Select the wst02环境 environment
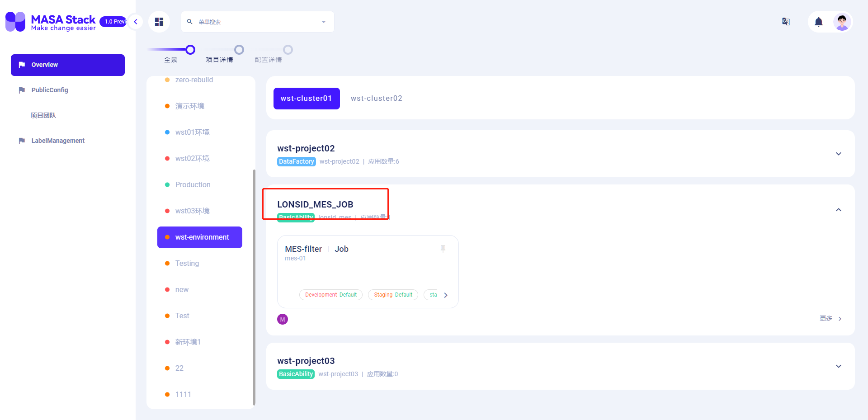Viewport: 868px width, 420px height. pyautogui.click(x=200, y=159)
